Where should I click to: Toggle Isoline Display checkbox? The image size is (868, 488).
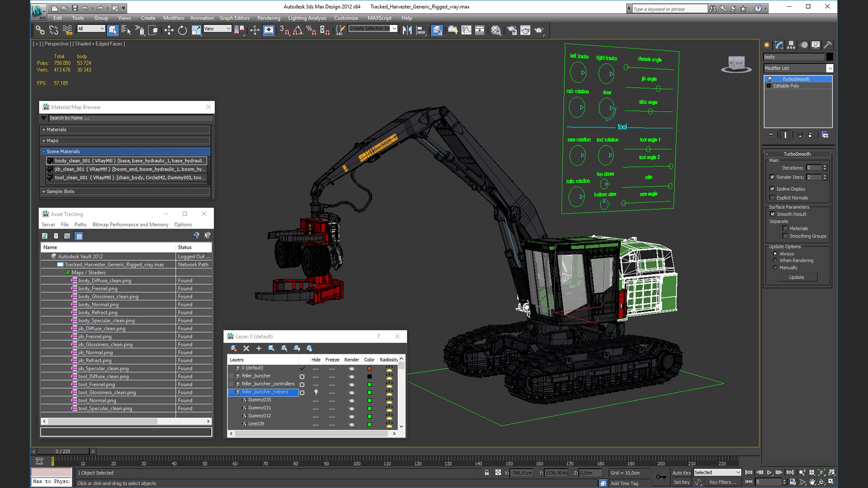tap(772, 189)
